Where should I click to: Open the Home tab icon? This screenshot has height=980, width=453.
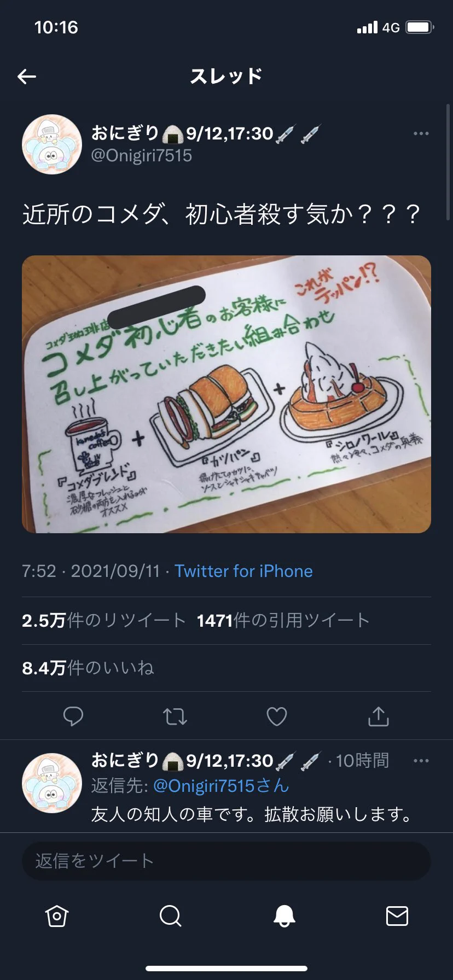pyautogui.click(x=56, y=915)
